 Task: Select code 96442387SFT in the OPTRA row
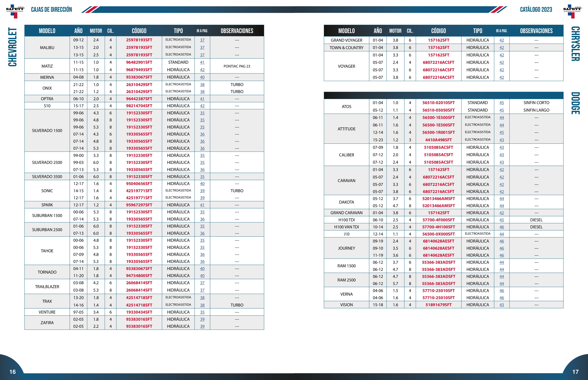pyautogui.click(x=139, y=99)
